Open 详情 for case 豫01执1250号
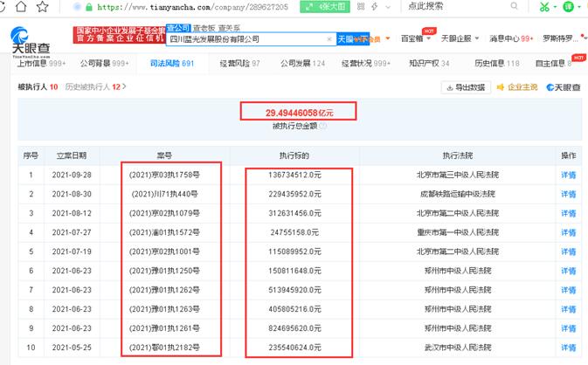The image size is (588, 365). pyautogui.click(x=568, y=271)
